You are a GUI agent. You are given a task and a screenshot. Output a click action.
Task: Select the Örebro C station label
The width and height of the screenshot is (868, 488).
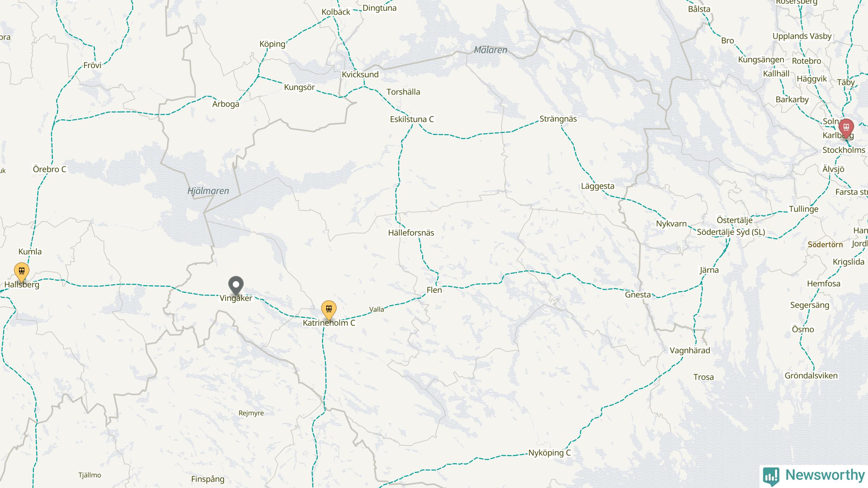(50, 169)
